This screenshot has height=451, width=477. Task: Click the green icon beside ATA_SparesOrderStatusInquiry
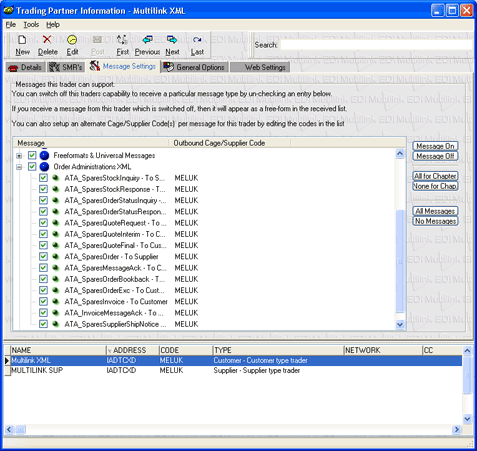(56, 200)
